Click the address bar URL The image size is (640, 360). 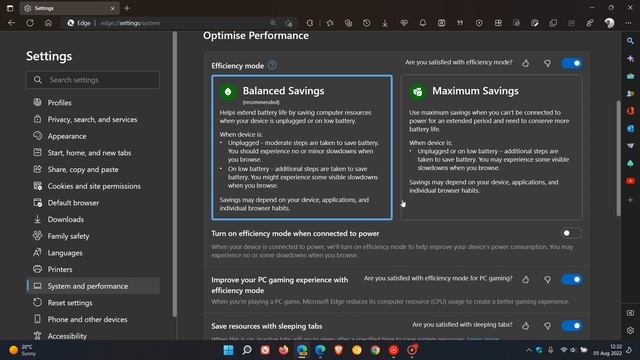130,23
